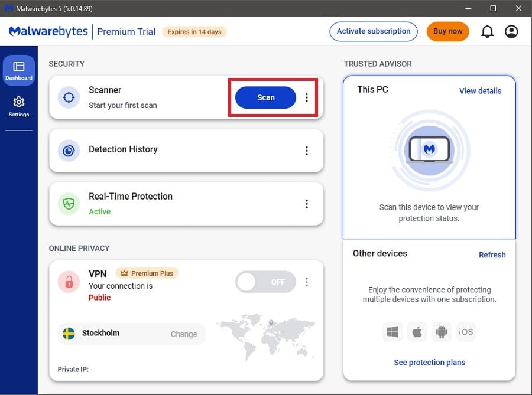Click the VPN world map
Screen dimensions: 532x395
267,336
